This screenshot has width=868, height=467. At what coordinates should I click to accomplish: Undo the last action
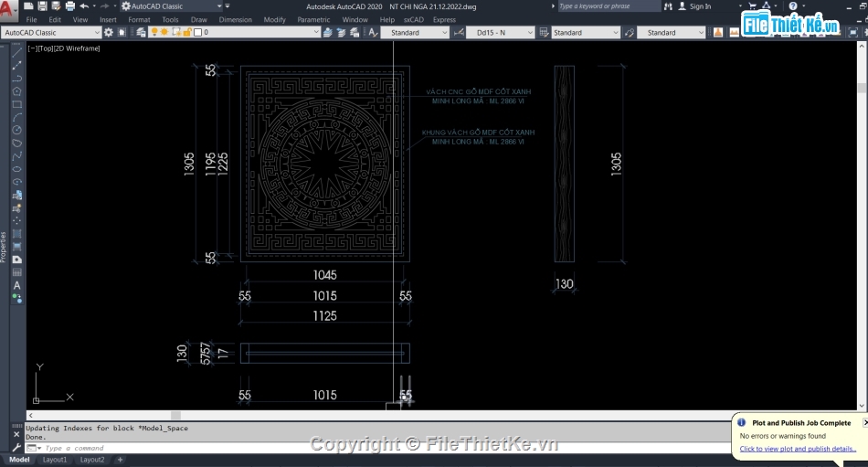point(83,6)
